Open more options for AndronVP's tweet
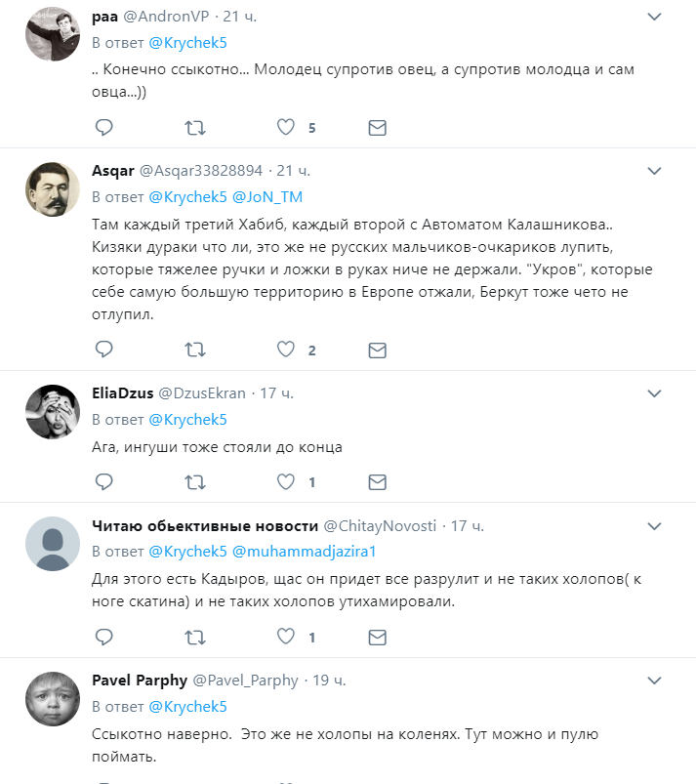Viewport: 696px width, 784px height. tap(656, 18)
